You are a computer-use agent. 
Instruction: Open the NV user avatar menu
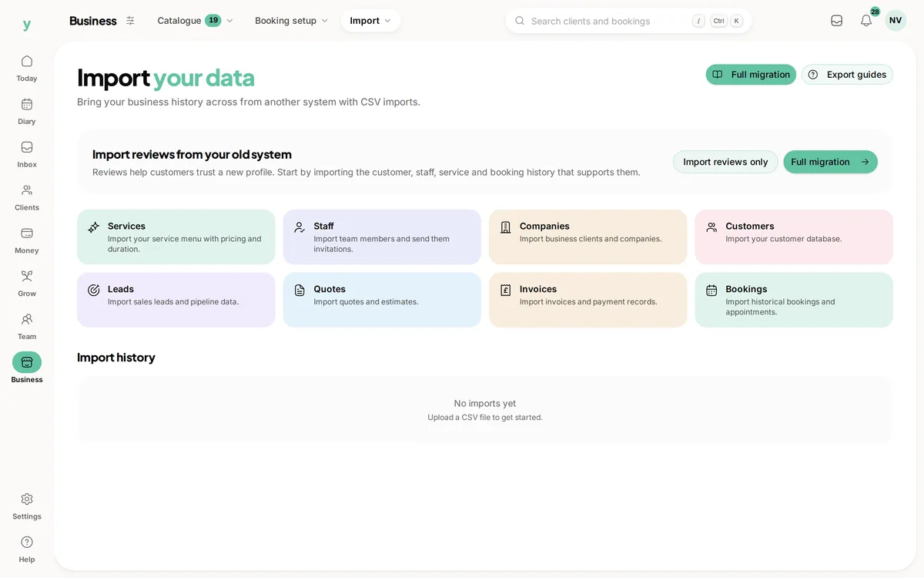(x=896, y=21)
